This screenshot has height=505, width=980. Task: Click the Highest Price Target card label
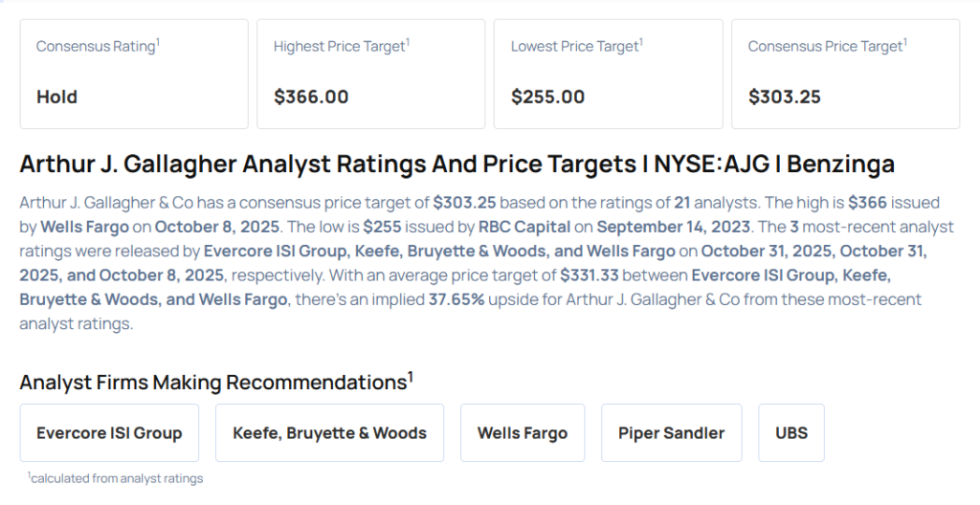(x=341, y=46)
